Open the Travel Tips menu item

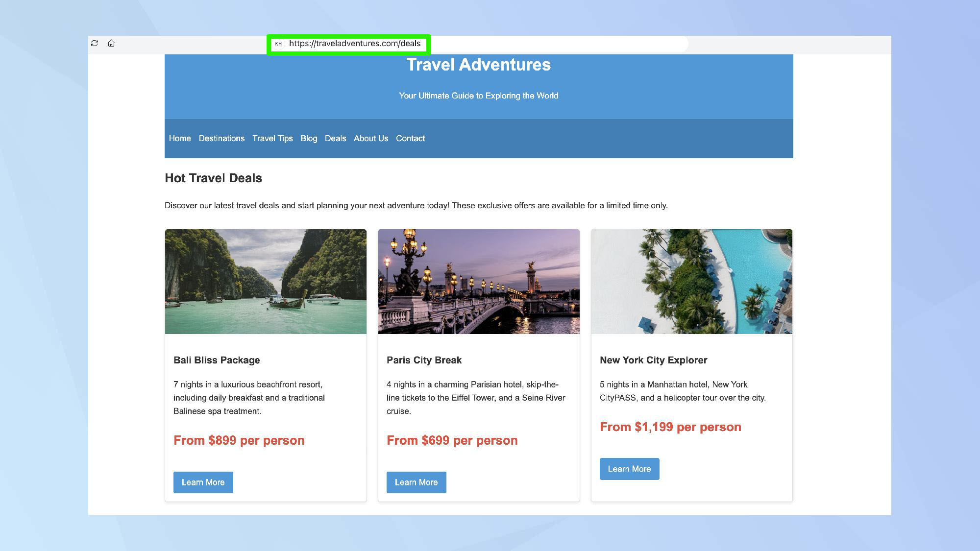272,138
